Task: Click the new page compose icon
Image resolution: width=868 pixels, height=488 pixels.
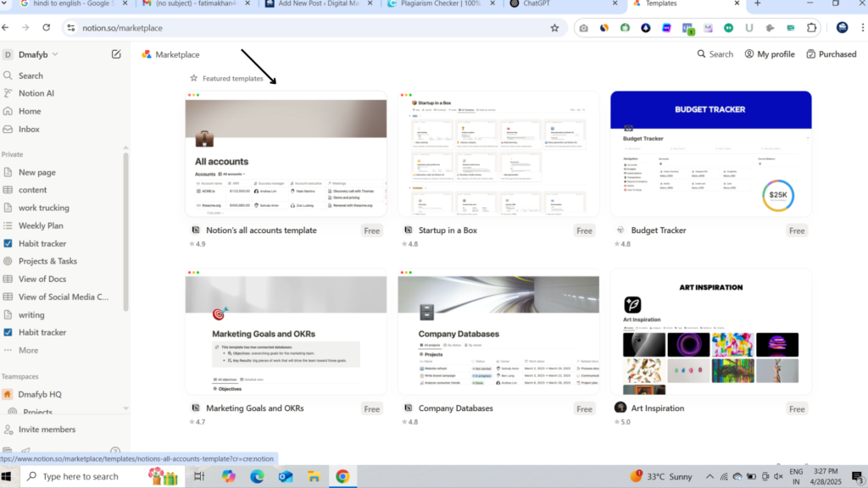Action: click(x=116, y=54)
